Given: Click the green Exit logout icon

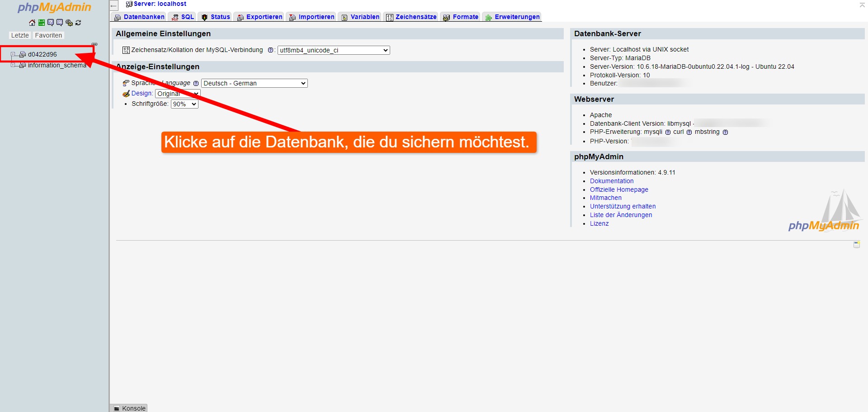Looking at the screenshot, I should (42, 23).
